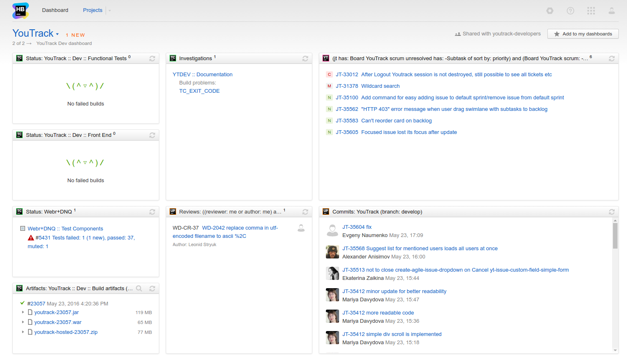Open the TC_EXIT_CODE build problem link
This screenshot has height=364, width=627.
tap(199, 91)
